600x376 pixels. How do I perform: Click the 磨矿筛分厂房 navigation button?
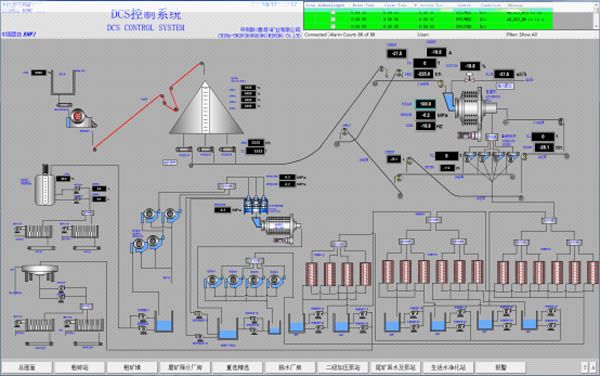click(185, 367)
